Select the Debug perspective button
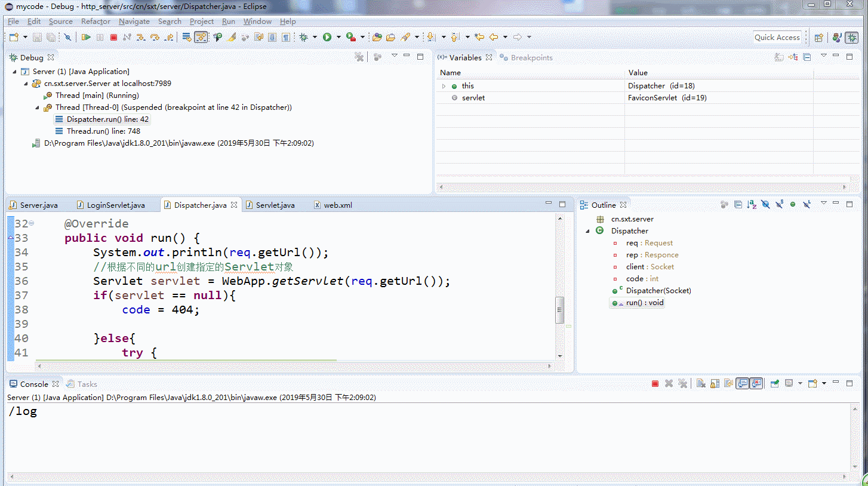The width and height of the screenshot is (868, 486). pyautogui.click(x=852, y=38)
